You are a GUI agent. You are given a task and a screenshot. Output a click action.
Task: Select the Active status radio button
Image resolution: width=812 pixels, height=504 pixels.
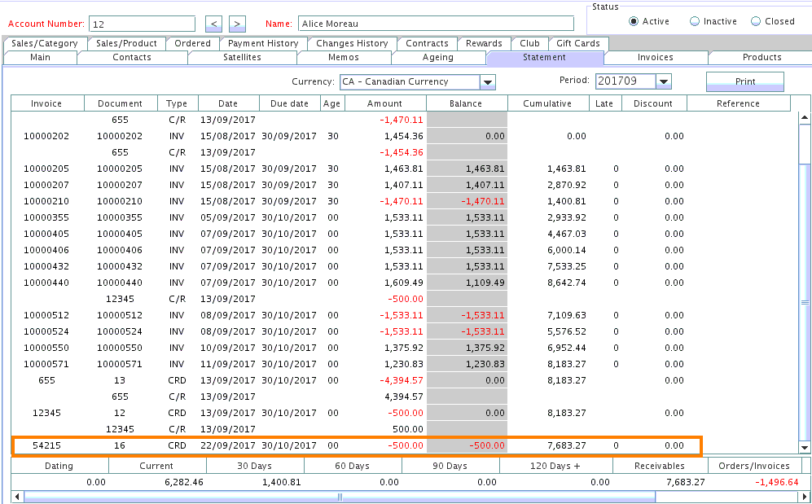point(634,22)
